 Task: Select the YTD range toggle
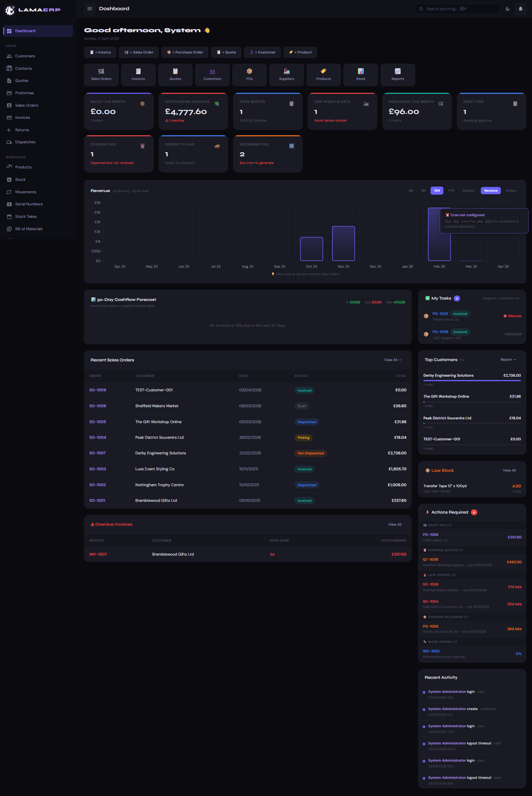[x=451, y=190]
